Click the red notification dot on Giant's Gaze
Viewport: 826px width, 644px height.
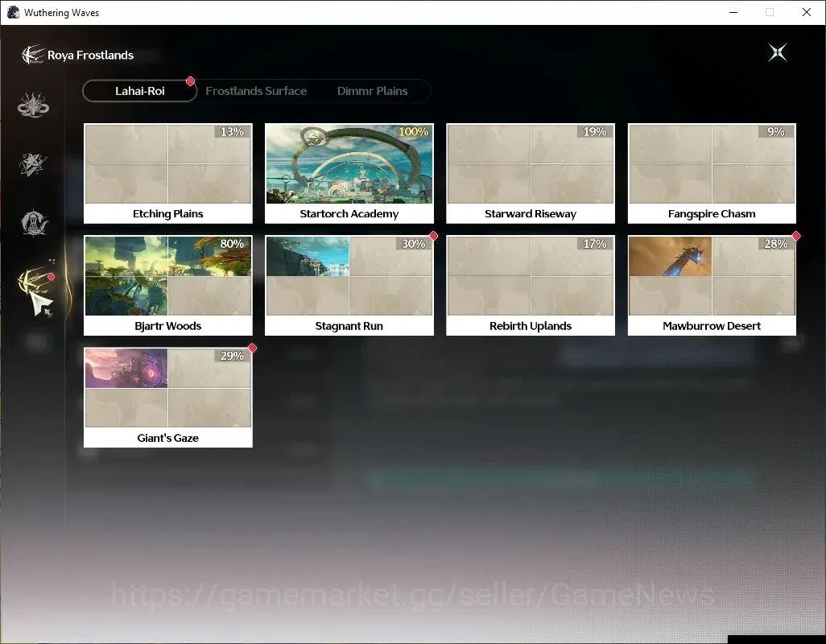[x=252, y=348]
